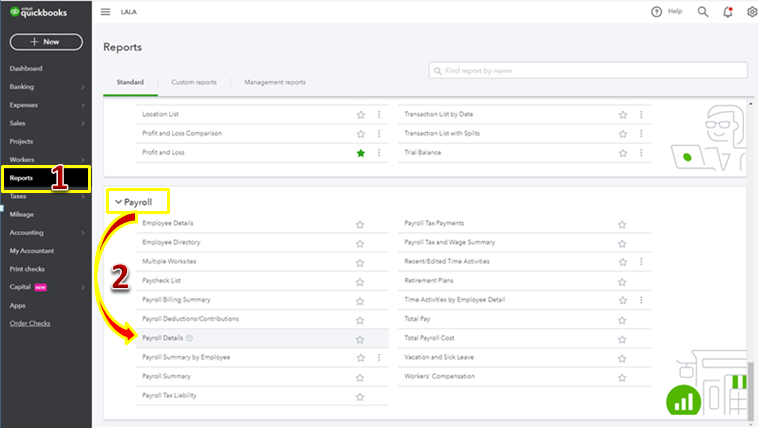The height and width of the screenshot is (428, 762).
Task: Open the notifications bell icon
Action: [x=728, y=12]
